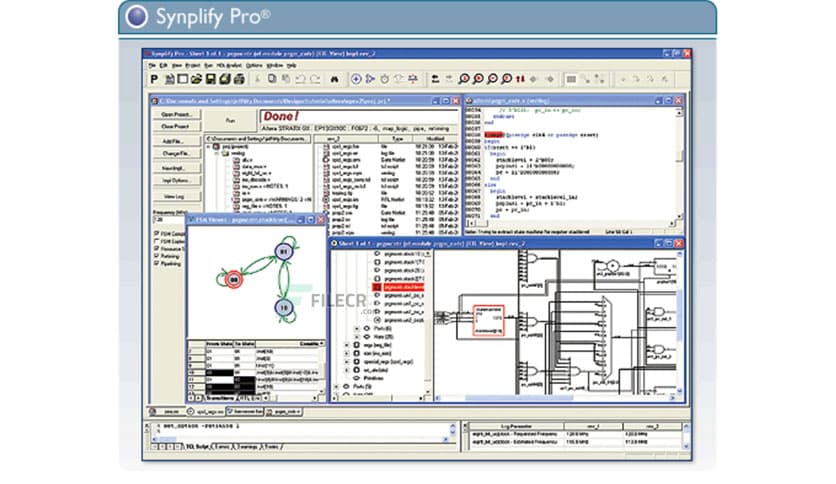Open the Options menu
This screenshot has height=484, width=836.
(x=254, y=66)
